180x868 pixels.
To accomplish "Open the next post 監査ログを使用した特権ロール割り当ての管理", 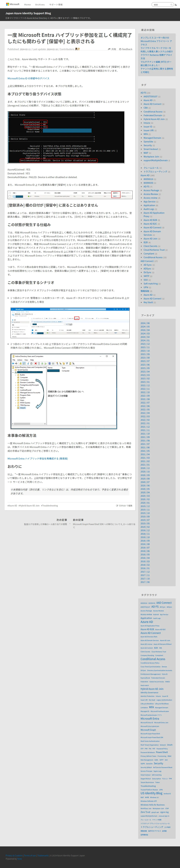I will (x=45, y=524).
